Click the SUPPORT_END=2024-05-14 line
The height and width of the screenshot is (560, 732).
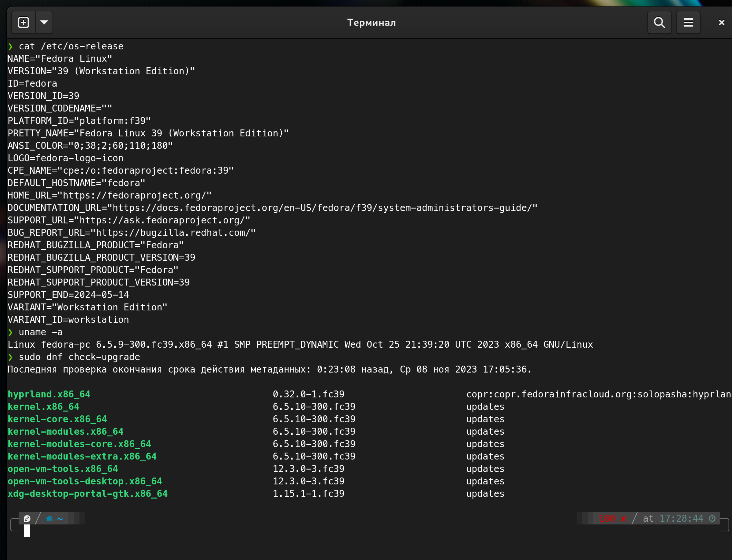pyautogui.click(x=68, y=295)
